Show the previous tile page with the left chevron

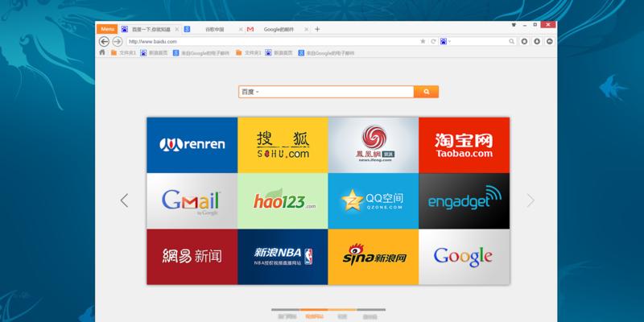coord(124,200)
